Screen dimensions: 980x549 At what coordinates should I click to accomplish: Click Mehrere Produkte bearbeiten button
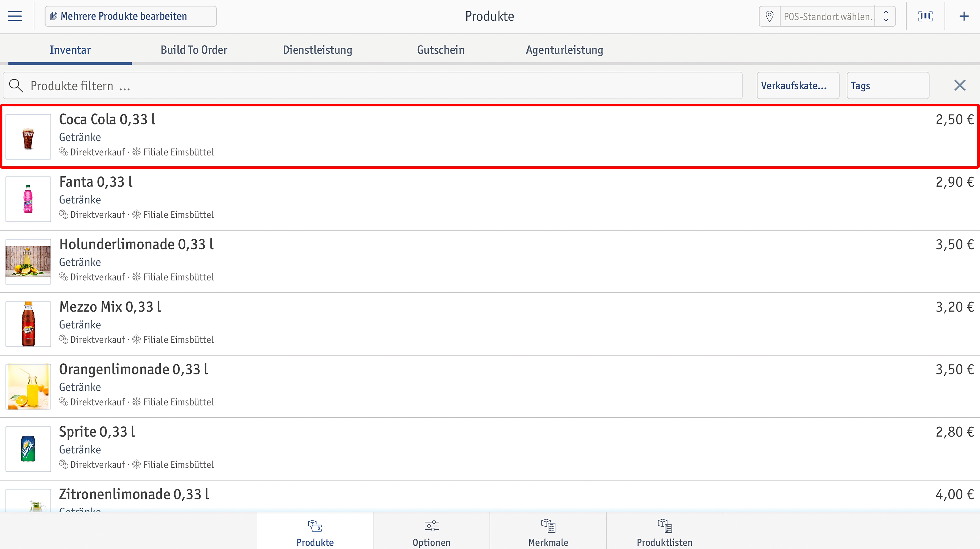(x=130, y=16)
